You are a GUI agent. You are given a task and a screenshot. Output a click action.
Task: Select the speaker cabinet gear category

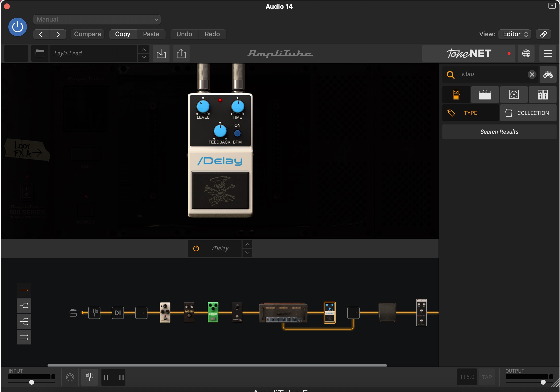tap(514, 95)
